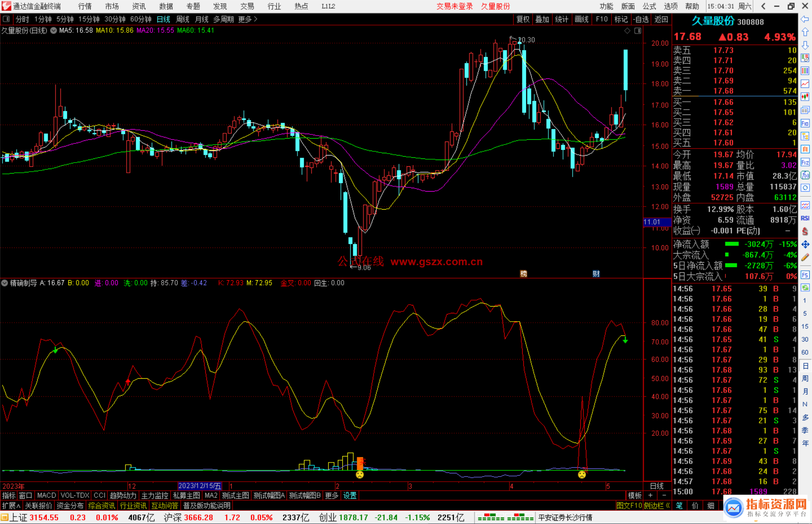Click the F10 company info sidebar icon
The height and width of the screenshot is (524, 812).
[x=805, y=123]
